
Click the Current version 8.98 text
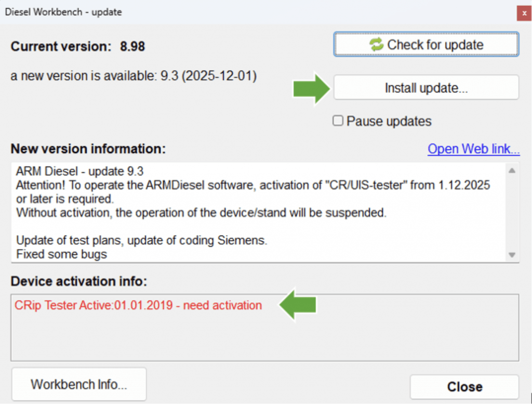[x=78, y=46]
